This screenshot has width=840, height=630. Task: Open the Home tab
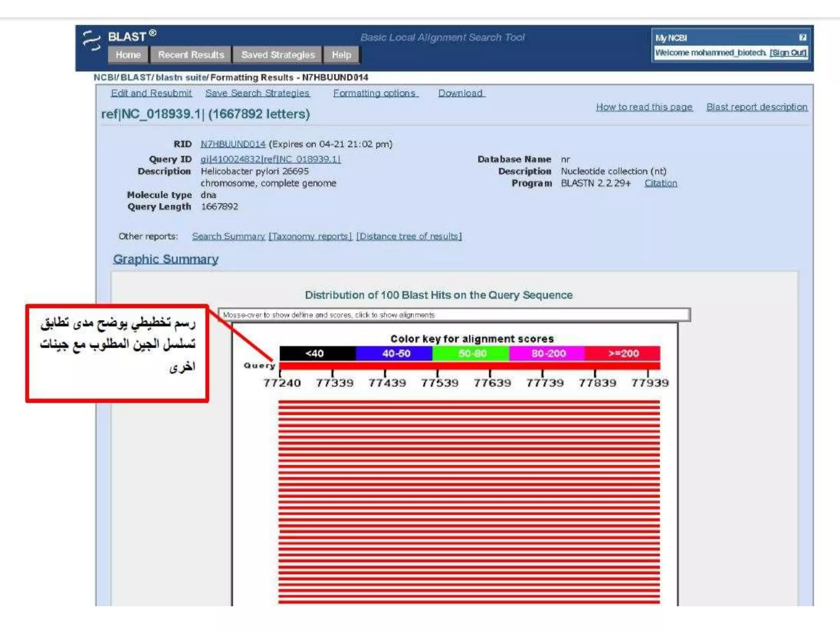128,55
